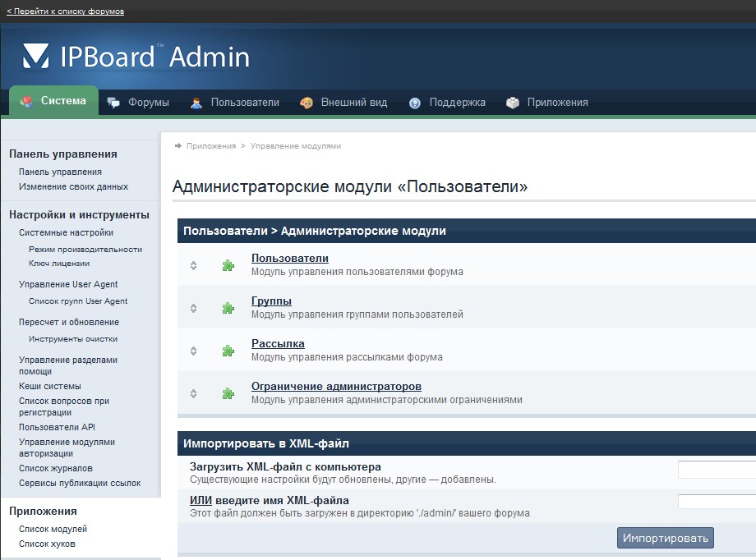Image resolution: width=756 pixels, height=560 pixels.
Task: Click the reorder arrows for Пользователи module
Action: point(193,265)
